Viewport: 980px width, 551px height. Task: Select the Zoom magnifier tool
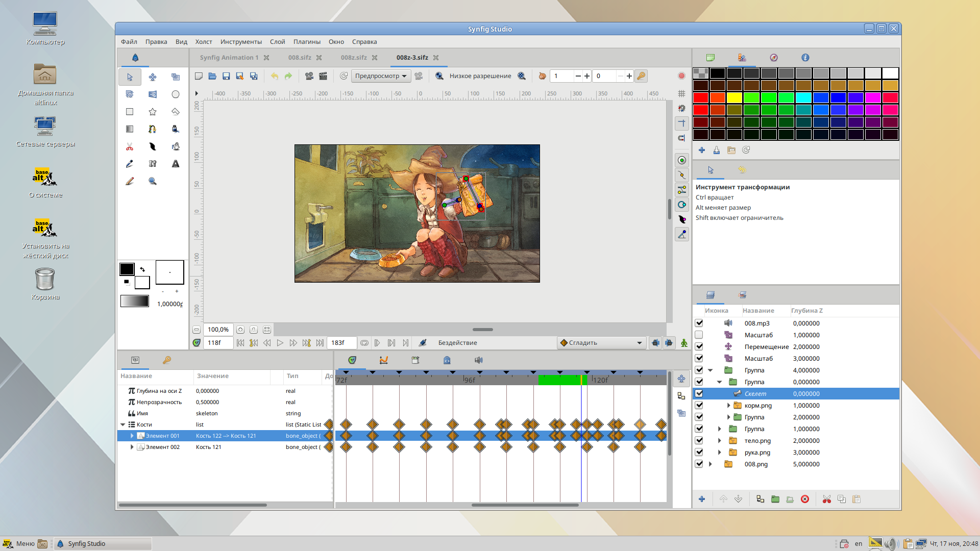pyautogui.click(x=153, y=181)
